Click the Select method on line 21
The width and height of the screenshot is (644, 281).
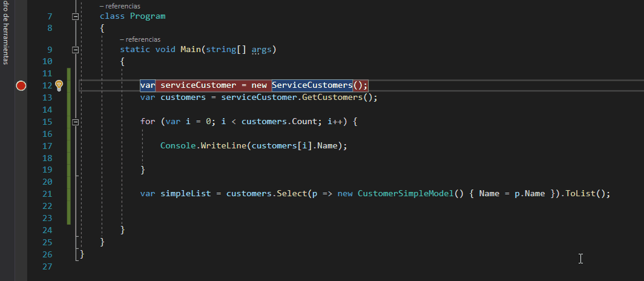point(292,194)
